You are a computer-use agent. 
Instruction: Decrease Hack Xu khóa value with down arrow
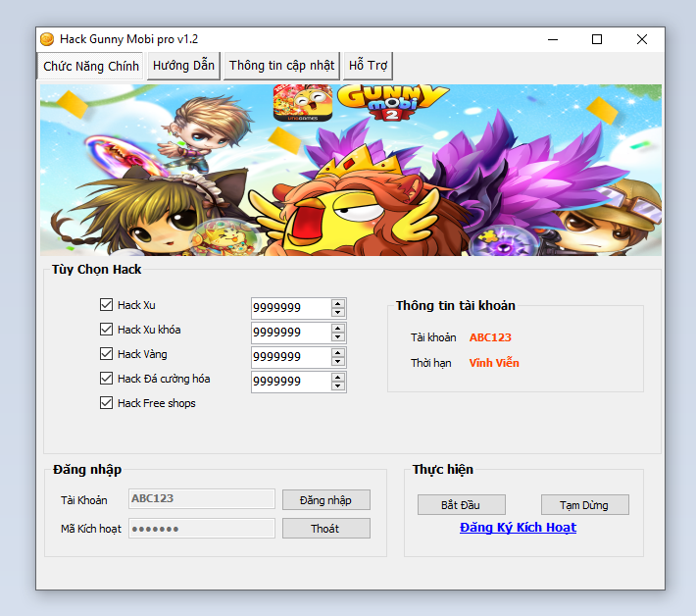click(338, 337)
